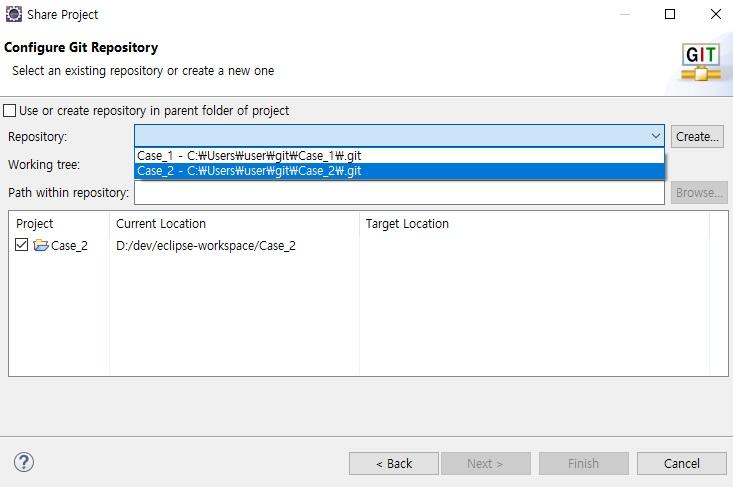
Task: Click the help question mark icon
Action: 24,462
